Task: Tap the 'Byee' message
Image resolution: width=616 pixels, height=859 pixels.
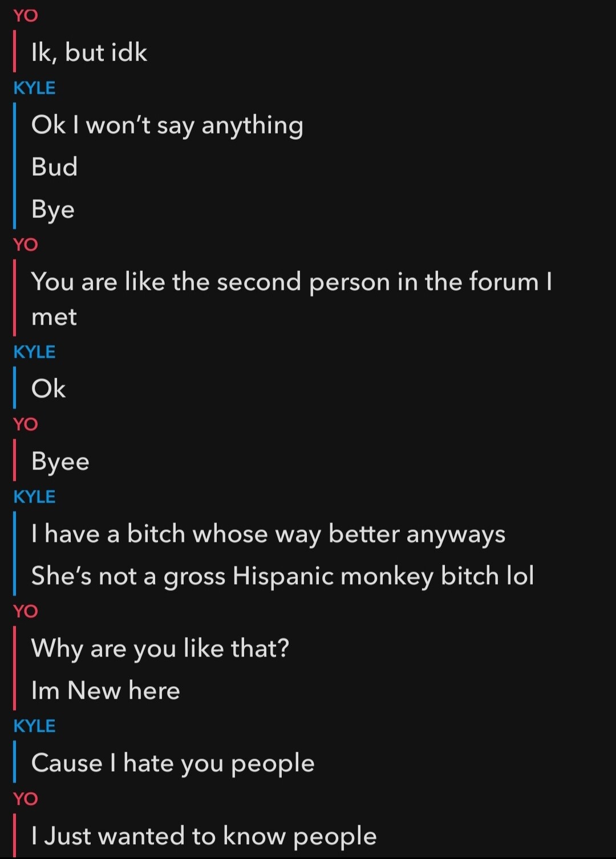Action: (x=60, y=461)
